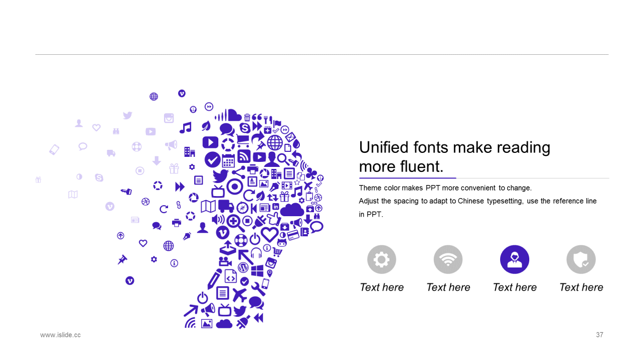
Task: Click the video camera icon
Action: pos(225,261)
